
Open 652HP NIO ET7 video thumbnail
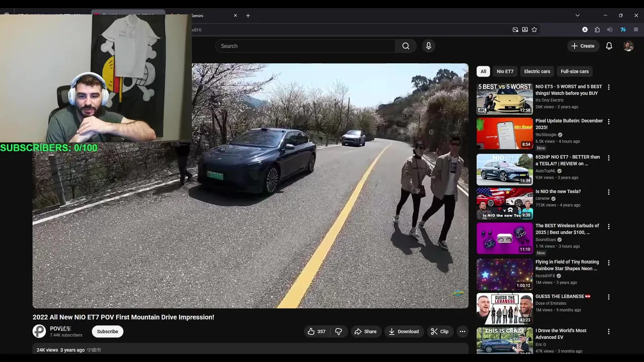tap(505, 169)
